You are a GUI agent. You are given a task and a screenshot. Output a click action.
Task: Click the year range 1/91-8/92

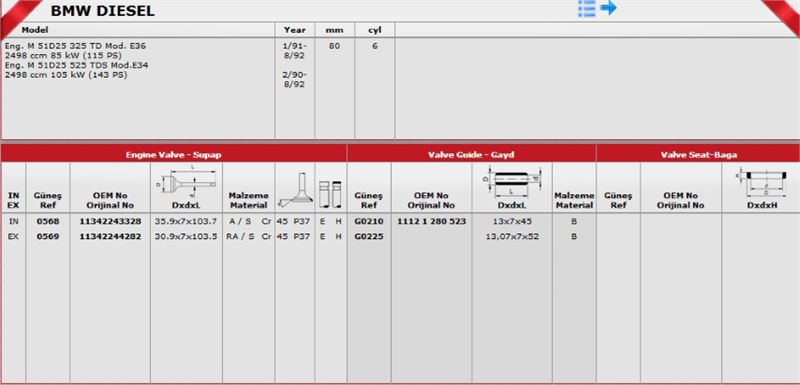pos(294,50)
